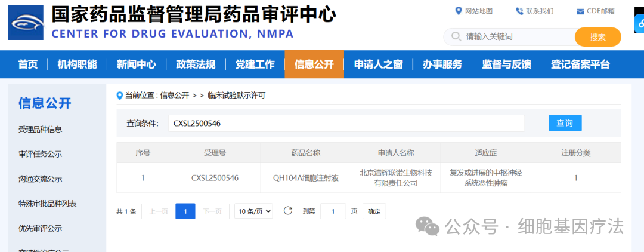This screenshot has height=252, width=644.
Task: Select 受理品种信息 in the left sidebar
Action: tap(41, 130)
